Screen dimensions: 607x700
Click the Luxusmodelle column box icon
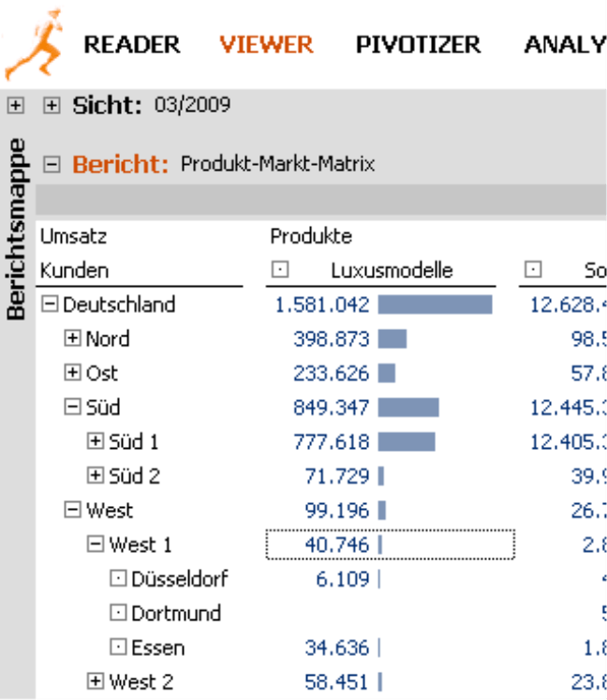point(280,270)
